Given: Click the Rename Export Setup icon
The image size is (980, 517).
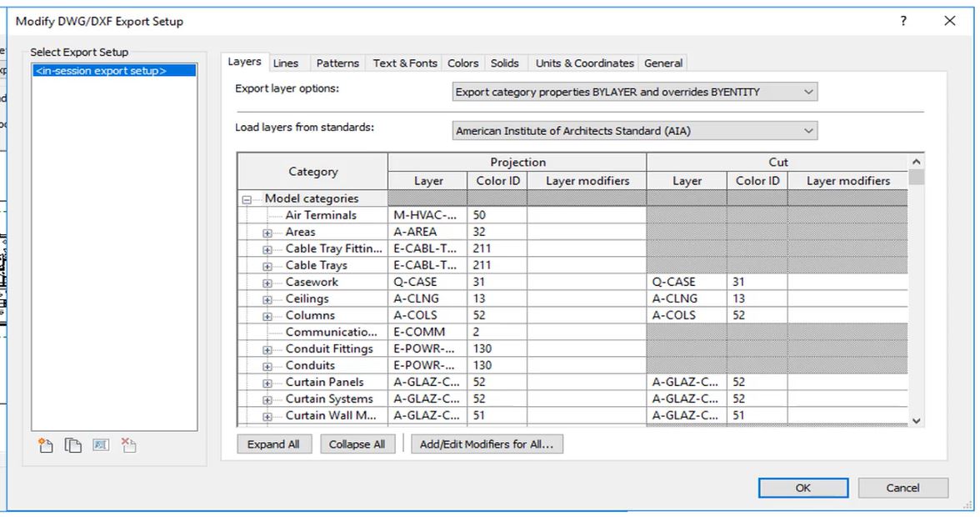Looking at the screenshot, I should pyautogui.click(x=101, y=445).
